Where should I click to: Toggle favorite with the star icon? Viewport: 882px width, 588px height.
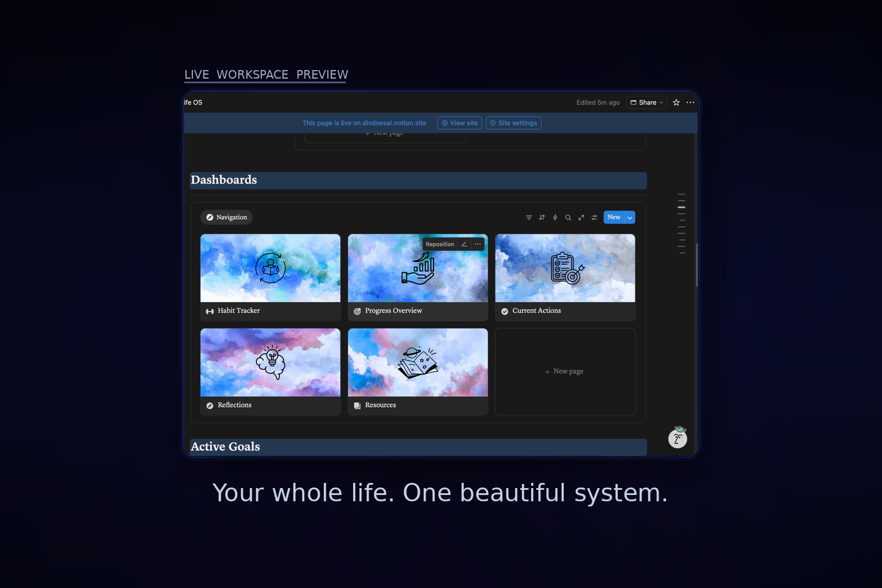click(x=676, y=102)
